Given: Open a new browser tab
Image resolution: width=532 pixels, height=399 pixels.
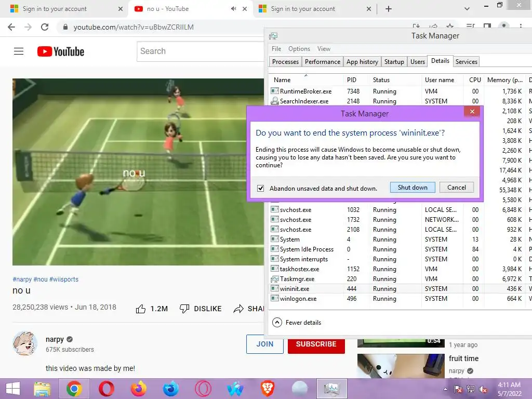Looking at the screenshot, I should pyautogui.click(x=389, y=9).
